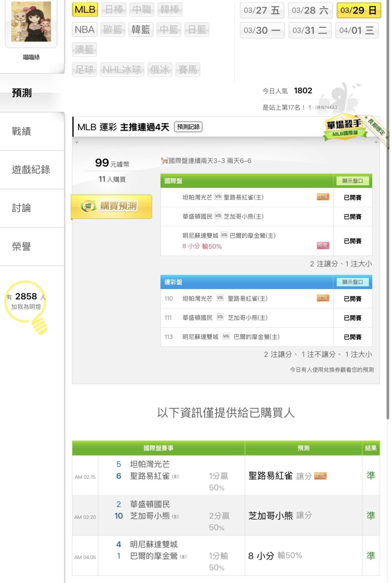Open the 喵喵綠 profile avatar

pos(31,22)
